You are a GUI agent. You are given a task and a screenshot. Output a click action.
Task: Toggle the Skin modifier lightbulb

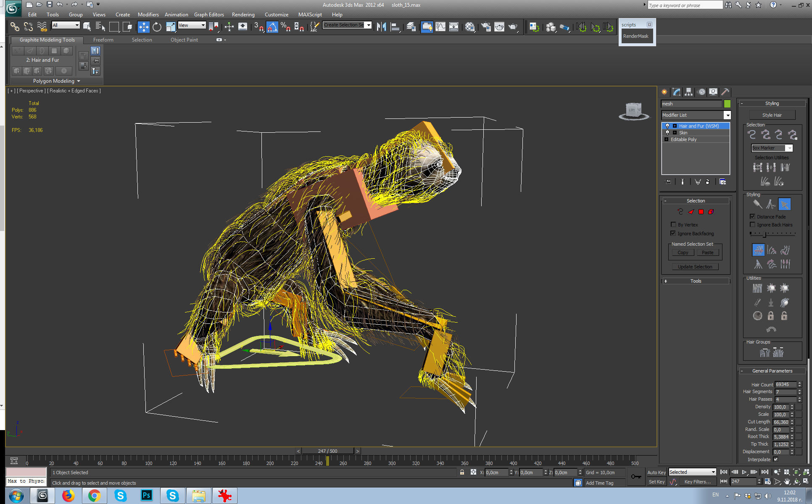[667, 133]
